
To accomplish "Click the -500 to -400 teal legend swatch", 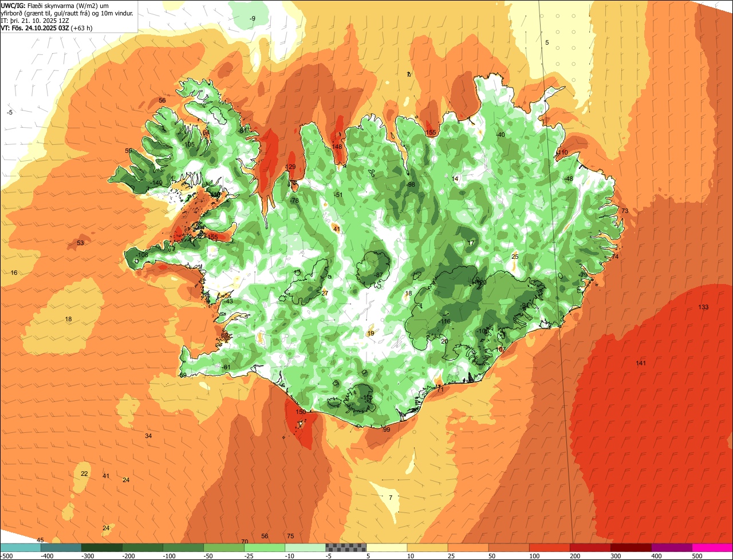I will point(20,548).
